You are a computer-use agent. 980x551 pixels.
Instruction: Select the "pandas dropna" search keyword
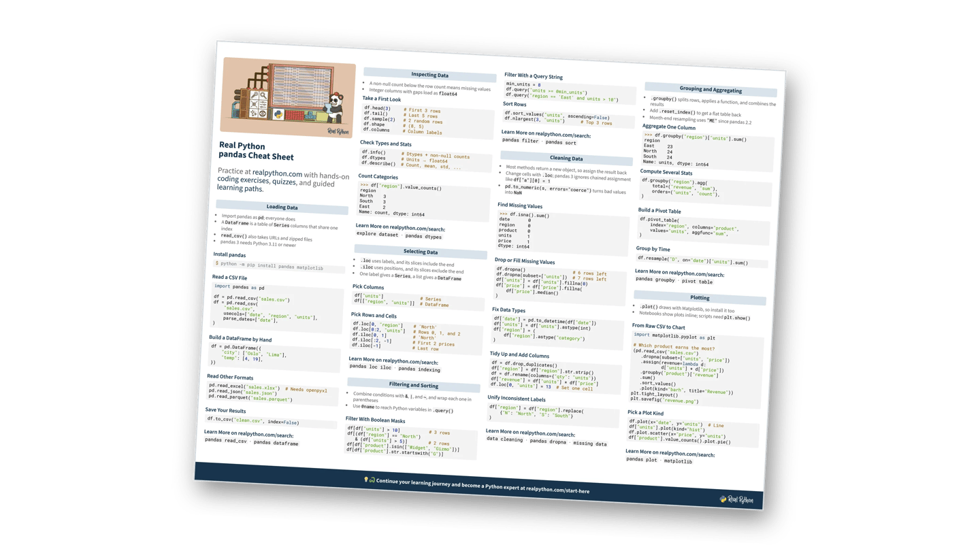click(548, 441)
